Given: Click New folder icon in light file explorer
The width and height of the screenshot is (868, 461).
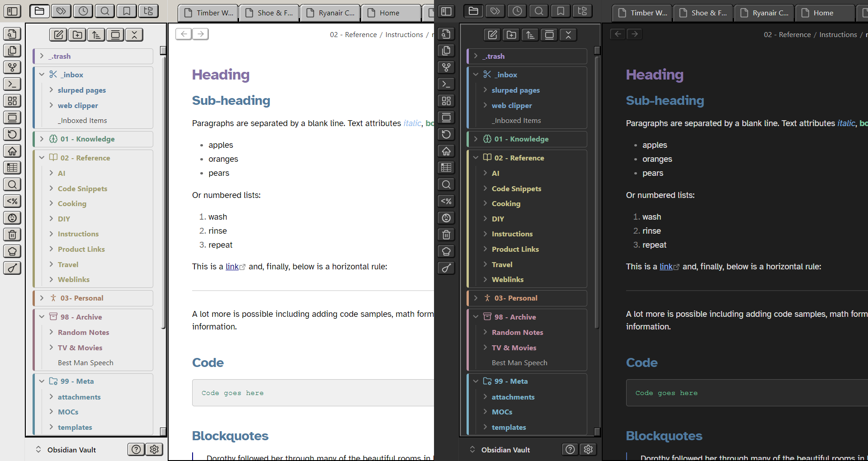Looking at the screenshot, I should pyautogui.click(x=78, y=35).
